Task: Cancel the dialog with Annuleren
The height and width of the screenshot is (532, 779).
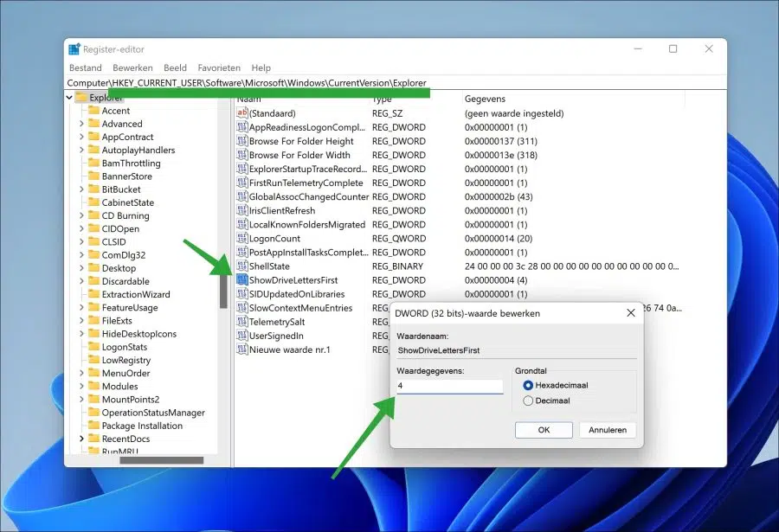Action: click(x=608, y=430)
